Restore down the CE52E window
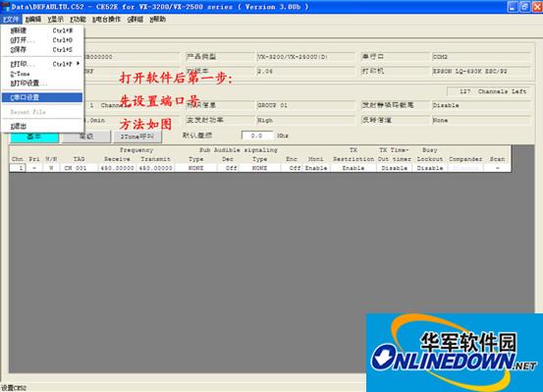Image resolution: width=543 pixels, height=392 pixels. [x=525, y=7]
